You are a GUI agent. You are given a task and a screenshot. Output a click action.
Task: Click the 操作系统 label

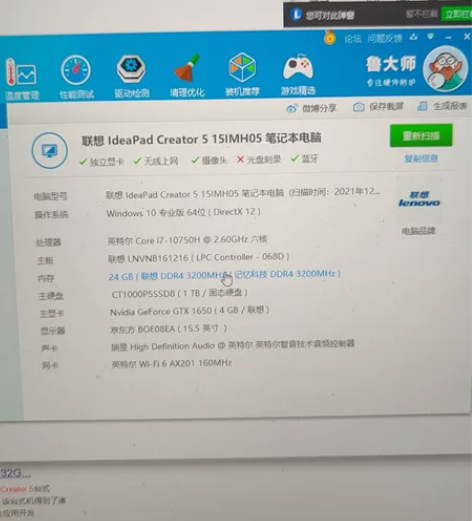[52, 215]
